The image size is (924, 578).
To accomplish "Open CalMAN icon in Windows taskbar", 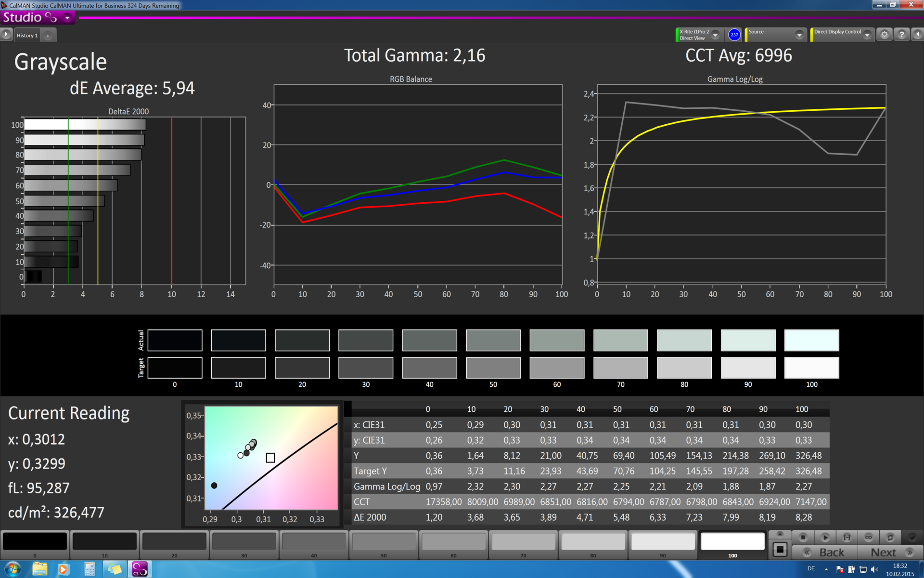I will click(x=140, y=569).
